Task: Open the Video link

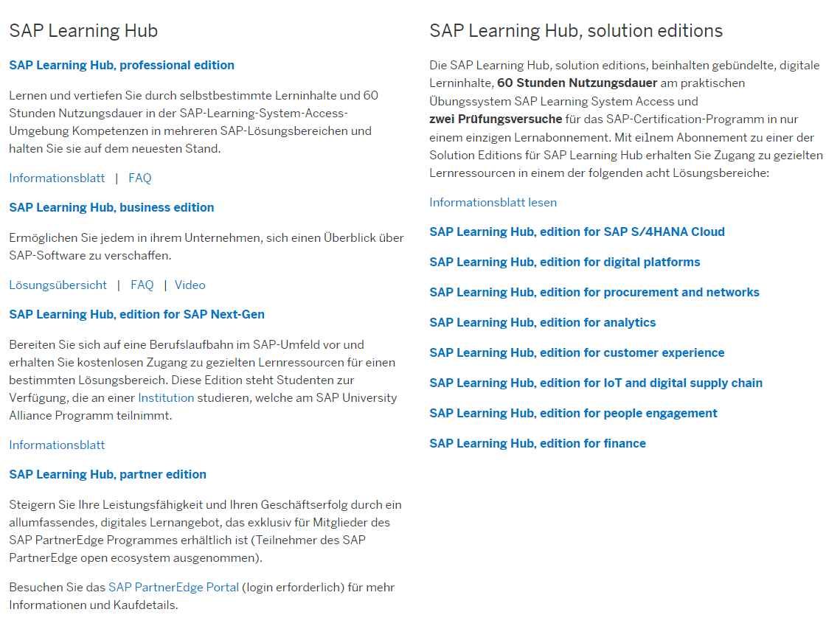Action: [190, 285]
